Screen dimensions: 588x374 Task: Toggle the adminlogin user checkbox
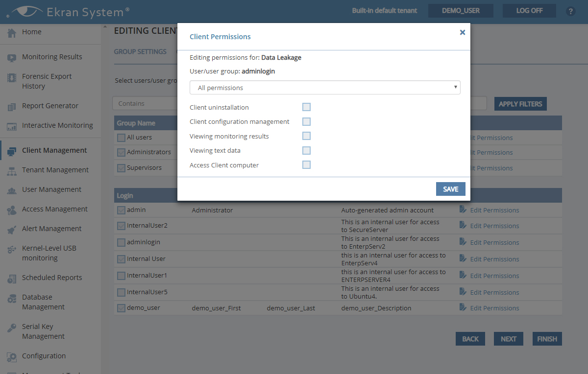(x=121, y=242)
